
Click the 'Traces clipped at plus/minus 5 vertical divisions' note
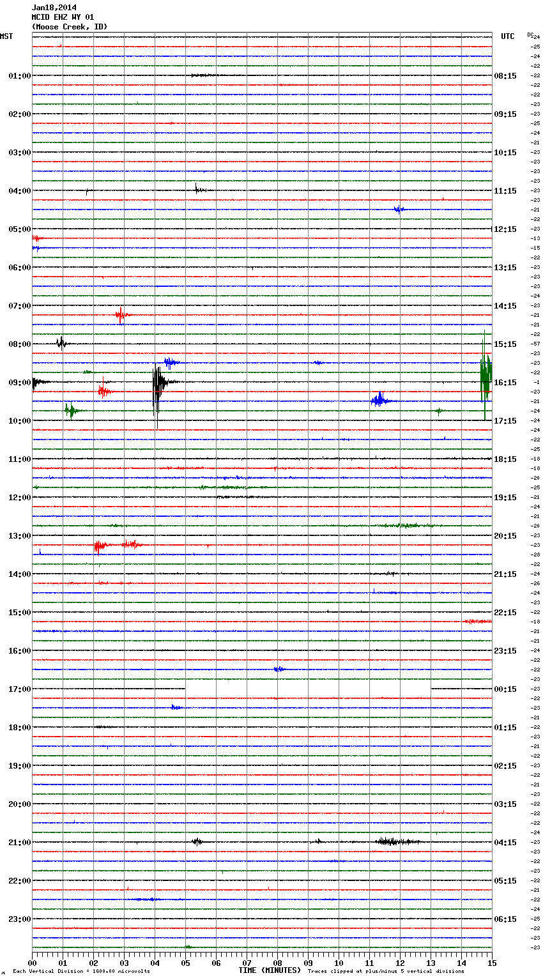click(x=386, y=971)
